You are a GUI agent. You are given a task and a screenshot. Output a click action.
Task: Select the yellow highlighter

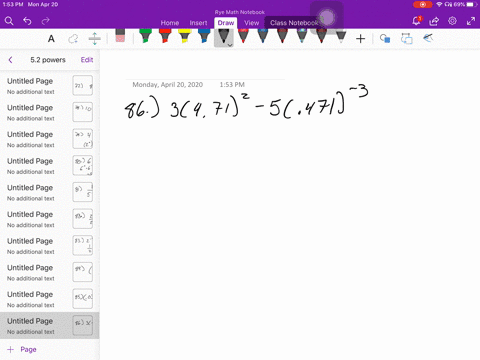(x=184, y=36)
